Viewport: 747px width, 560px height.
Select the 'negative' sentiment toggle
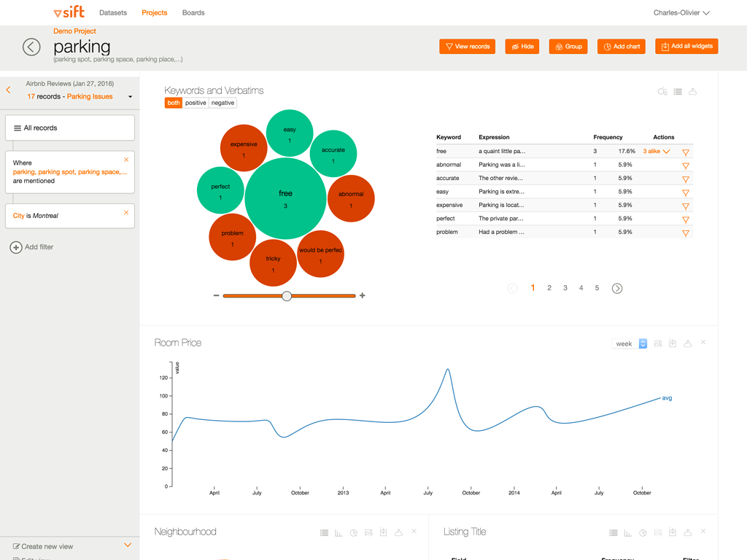[x=222, y=103]
